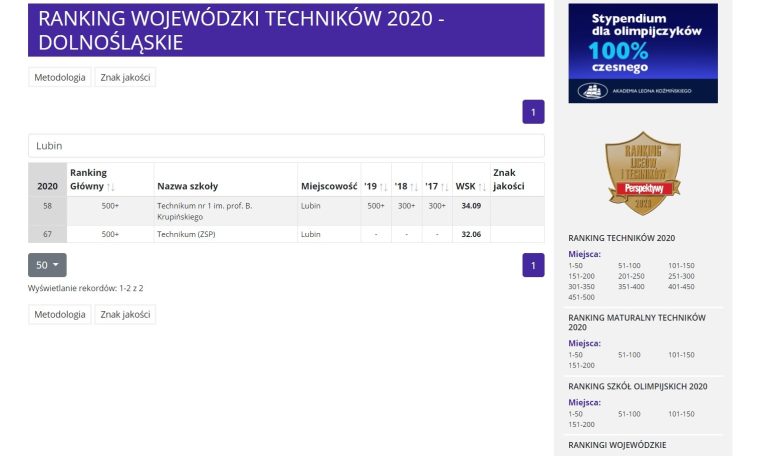The width and height of the screenshot is (766, 456).
Task: Click sort arrows on '18 column
Action: (412, 186)
